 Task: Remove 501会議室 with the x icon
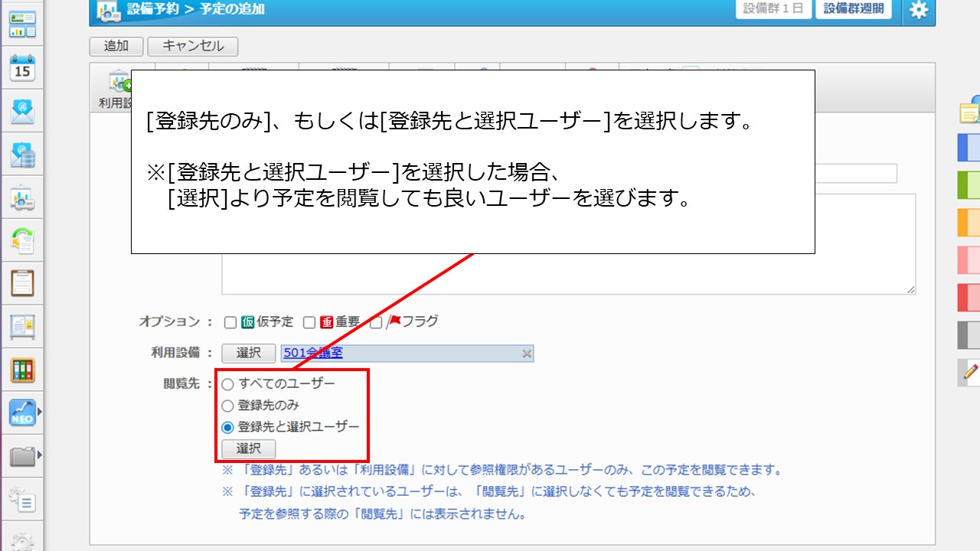click(527, 354)
